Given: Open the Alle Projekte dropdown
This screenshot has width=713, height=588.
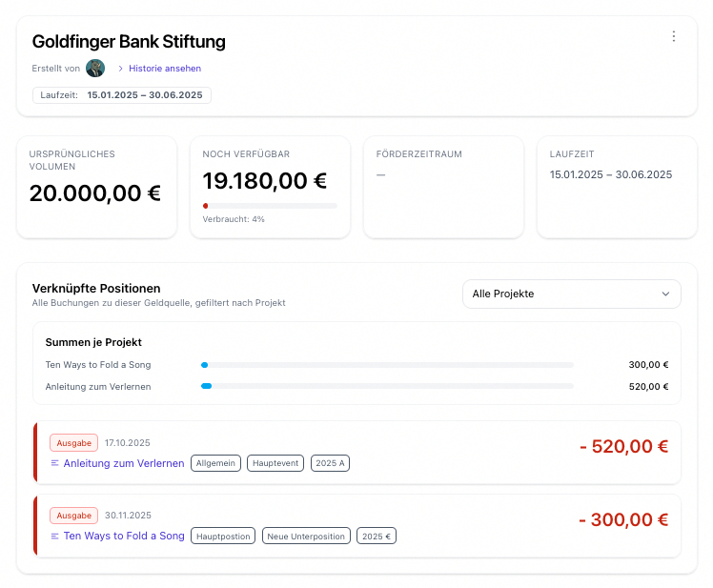Looking at the screenshot, I should click(570, 294).
